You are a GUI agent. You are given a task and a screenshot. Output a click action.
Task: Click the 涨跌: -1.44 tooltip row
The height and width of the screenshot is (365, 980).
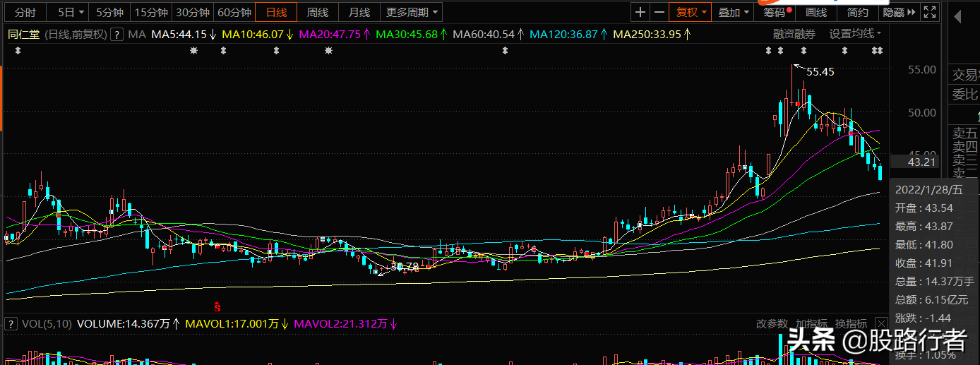click(922, 318)
